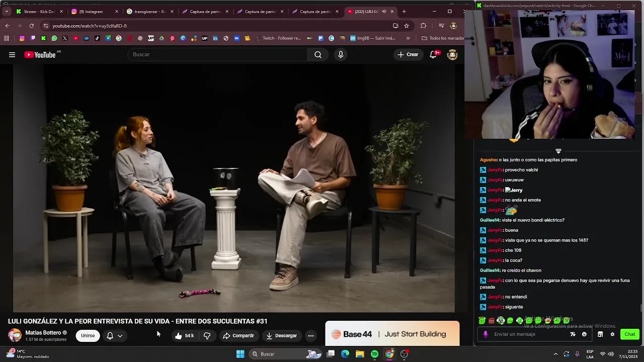The height and width of the screenshot is (362, 644).
Task: Go to the YouTube home logo
Action: (40, 55)
